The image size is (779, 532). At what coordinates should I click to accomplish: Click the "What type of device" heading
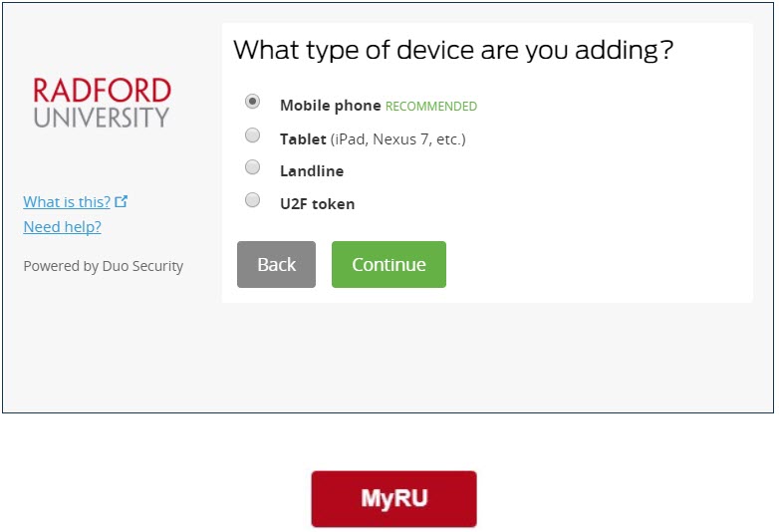coord(452,50)
